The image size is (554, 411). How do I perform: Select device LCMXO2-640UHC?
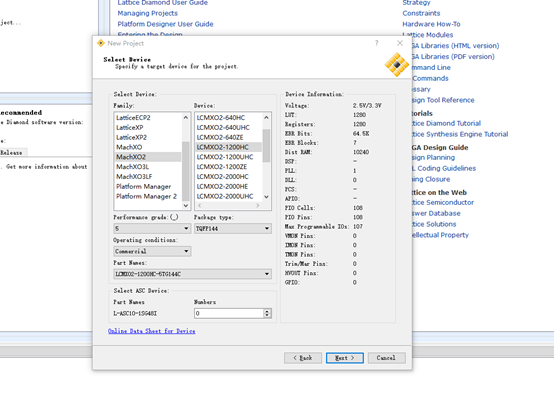click(228, 128)
